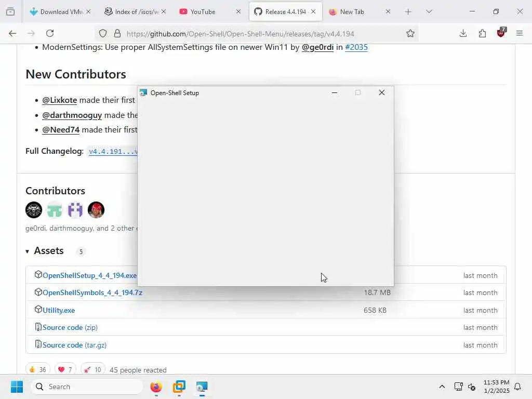Download Source code (zip)
This screenshot has width=532, height=399.
[70, 327]
